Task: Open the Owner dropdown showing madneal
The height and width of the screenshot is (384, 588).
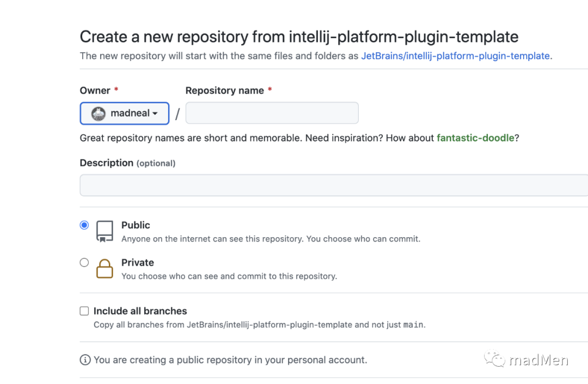Action: click(125, 113)
